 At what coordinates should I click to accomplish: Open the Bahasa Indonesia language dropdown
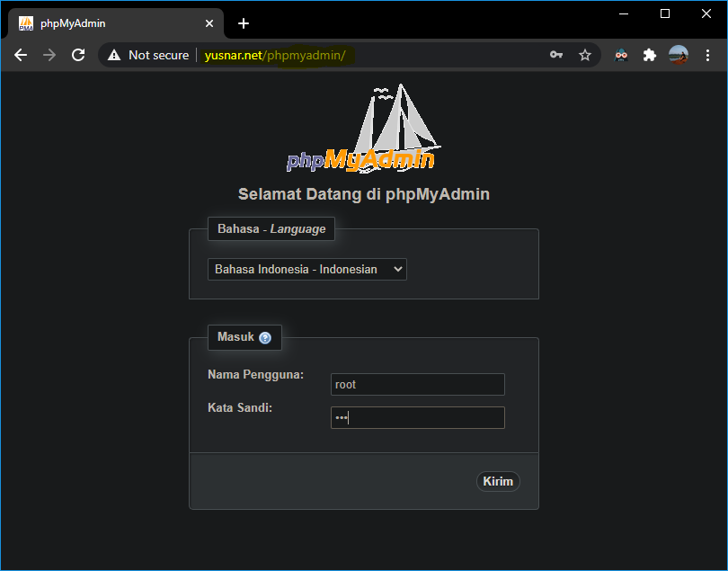(x=306, y=270)
